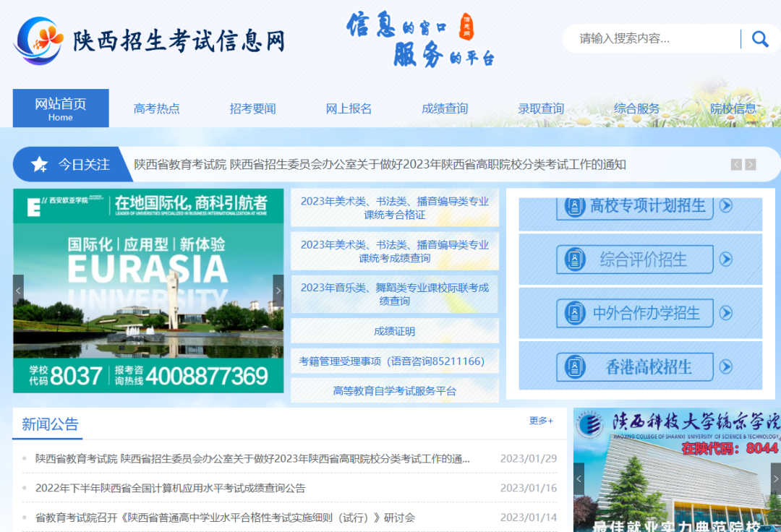Image resolution: width=781 pixels, height=532 pixels.
Task: Click arrow icon on 综合评价招生 button
Action: click(x=726, y=259)
